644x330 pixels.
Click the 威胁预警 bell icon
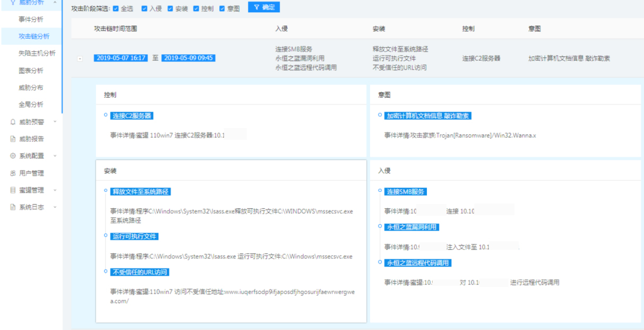pos(11,122)
